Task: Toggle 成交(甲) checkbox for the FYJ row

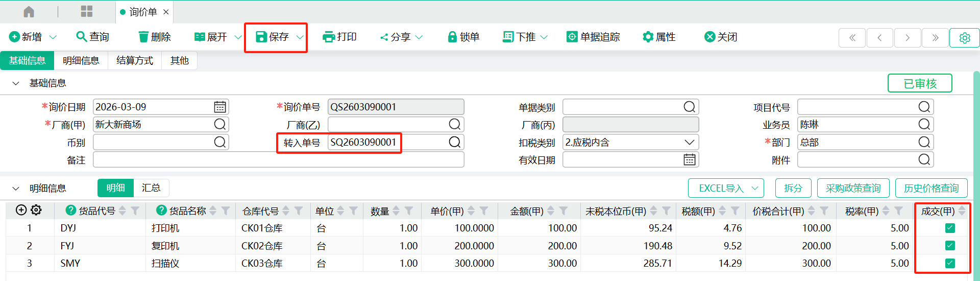Action: 949,246
